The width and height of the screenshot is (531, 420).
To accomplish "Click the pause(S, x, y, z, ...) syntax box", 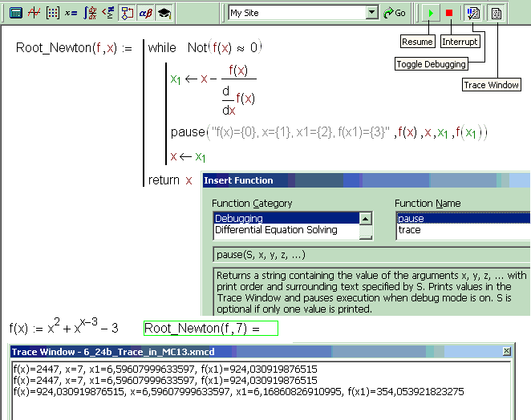I will [x=371, y=255].
